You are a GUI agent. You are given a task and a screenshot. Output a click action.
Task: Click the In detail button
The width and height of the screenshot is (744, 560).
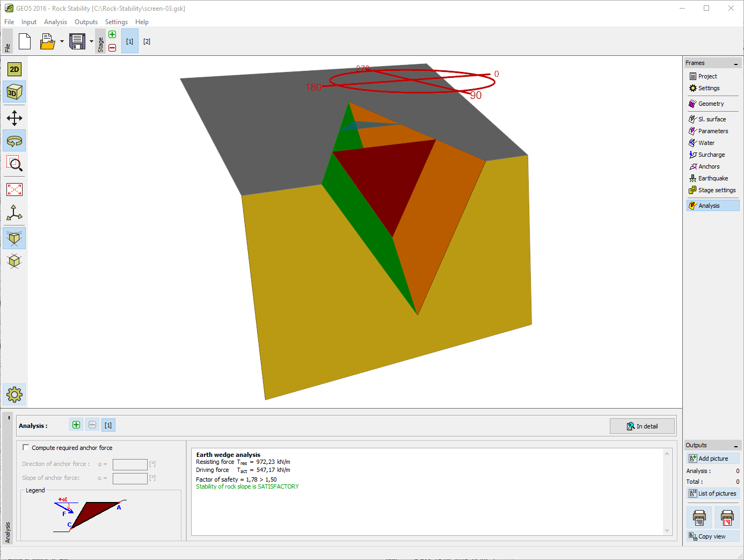point(642,426)
